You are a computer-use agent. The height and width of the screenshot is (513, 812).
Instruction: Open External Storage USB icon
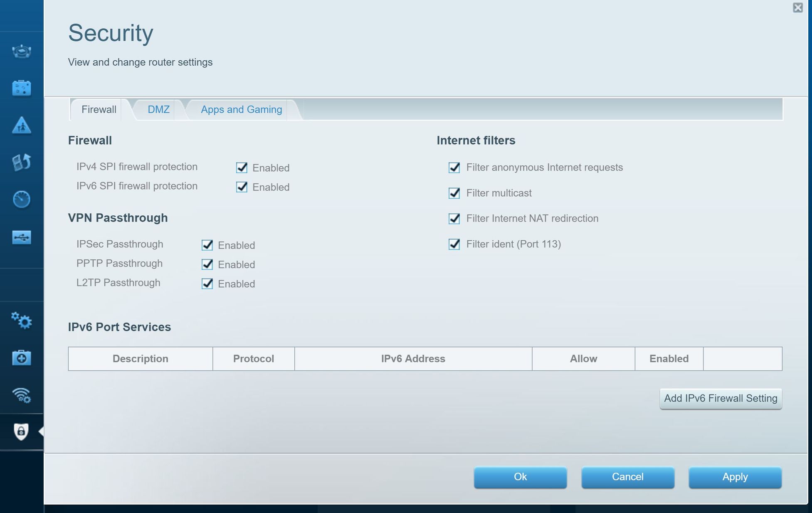21,237
